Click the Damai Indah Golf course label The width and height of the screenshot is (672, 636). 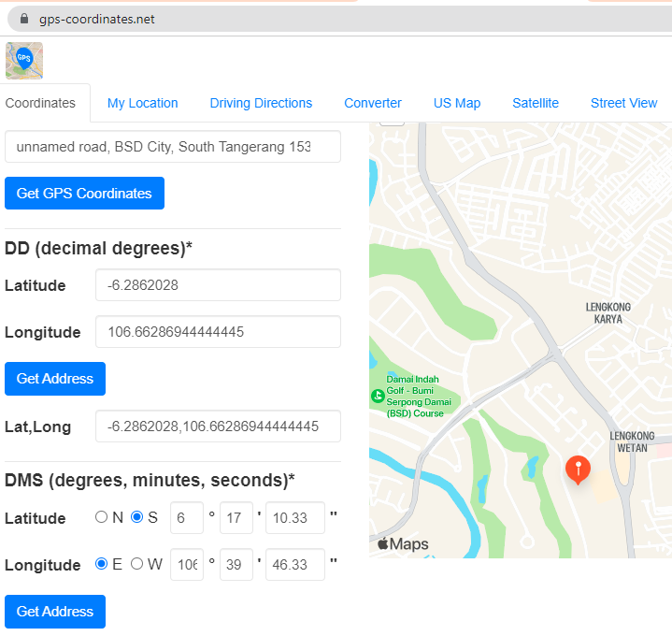coord(419,397)
